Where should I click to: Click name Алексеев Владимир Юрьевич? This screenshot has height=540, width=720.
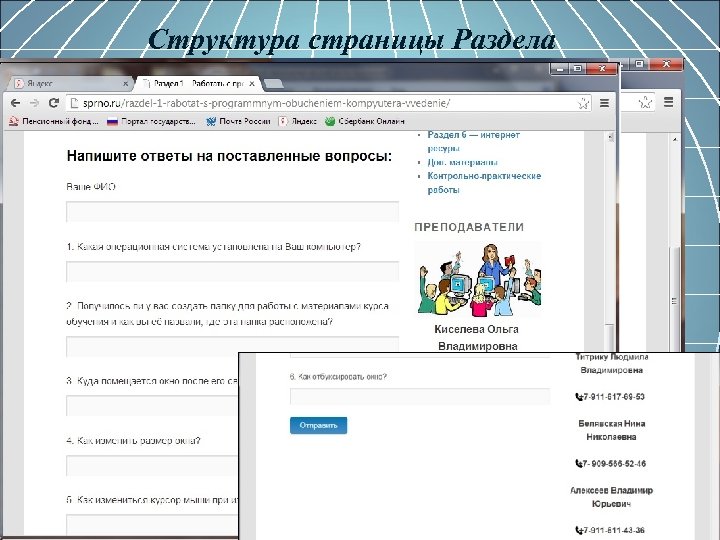611,497
